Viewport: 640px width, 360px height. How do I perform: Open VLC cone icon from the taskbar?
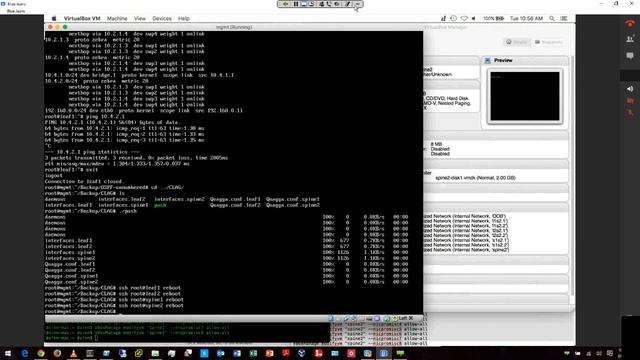click(73, 353)
